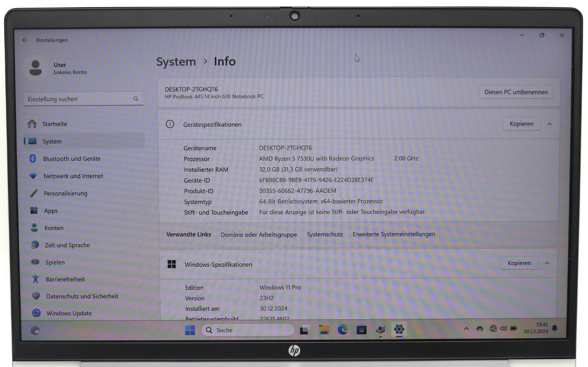Launch Microsoft Edge from the taskbar

coord(343,330)
